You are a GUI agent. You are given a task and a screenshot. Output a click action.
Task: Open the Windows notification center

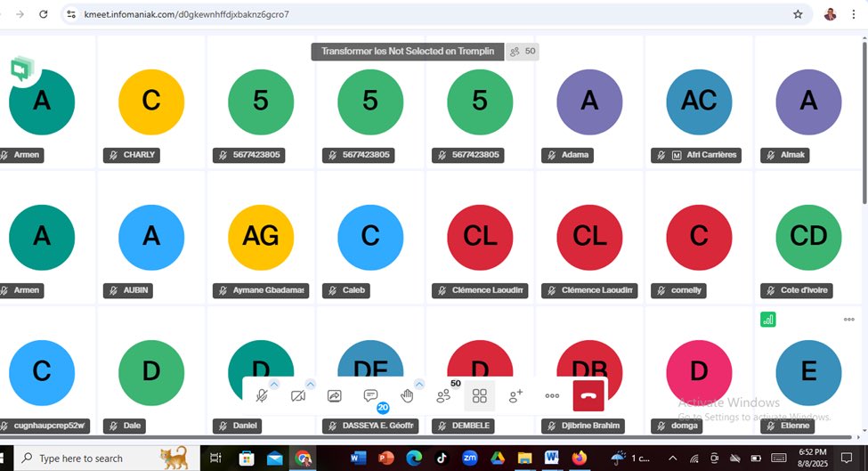(847, 458)
